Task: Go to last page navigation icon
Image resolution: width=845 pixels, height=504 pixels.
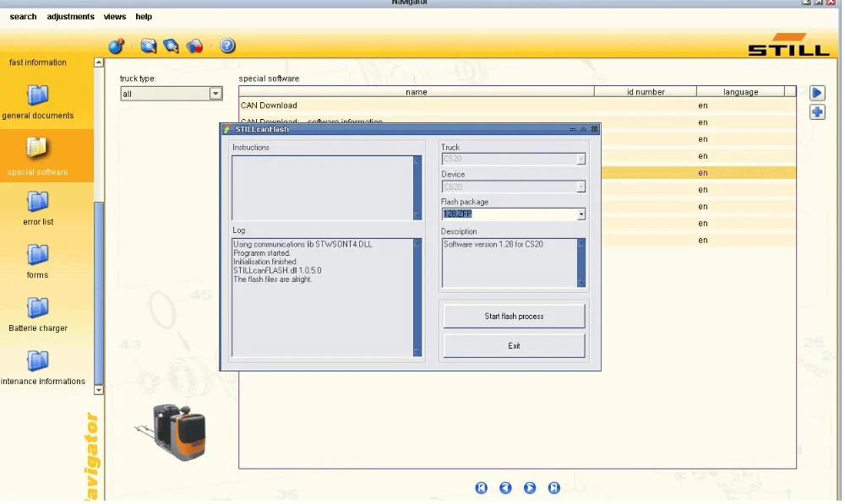Action: click(554, 488)
